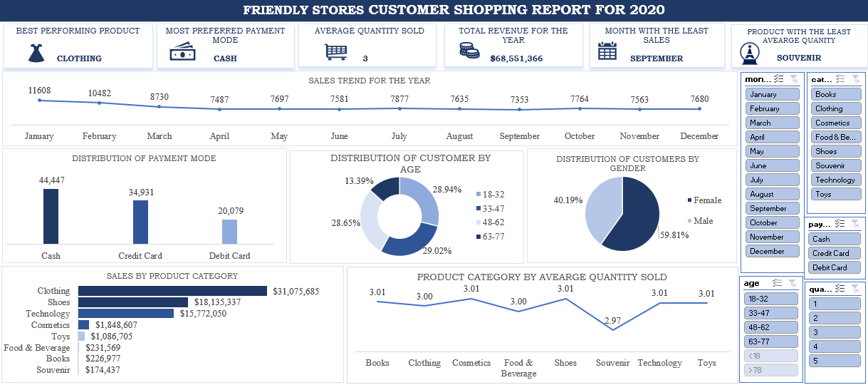
Task: Filter payment slicer by Debit Card
Action: (835, 267)
